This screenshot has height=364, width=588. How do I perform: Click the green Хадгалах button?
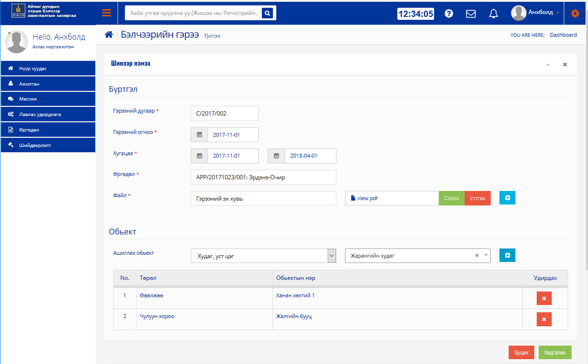555,352
